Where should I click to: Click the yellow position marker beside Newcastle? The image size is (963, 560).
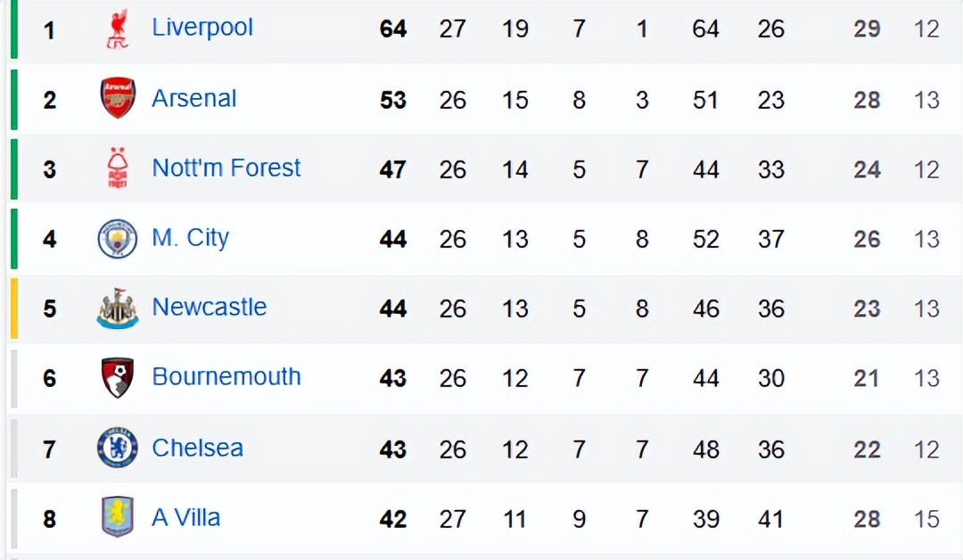tap(14, 309)
